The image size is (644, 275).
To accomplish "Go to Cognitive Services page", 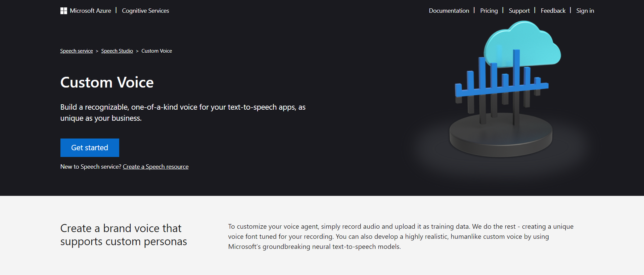I will (x=145, y=11).
